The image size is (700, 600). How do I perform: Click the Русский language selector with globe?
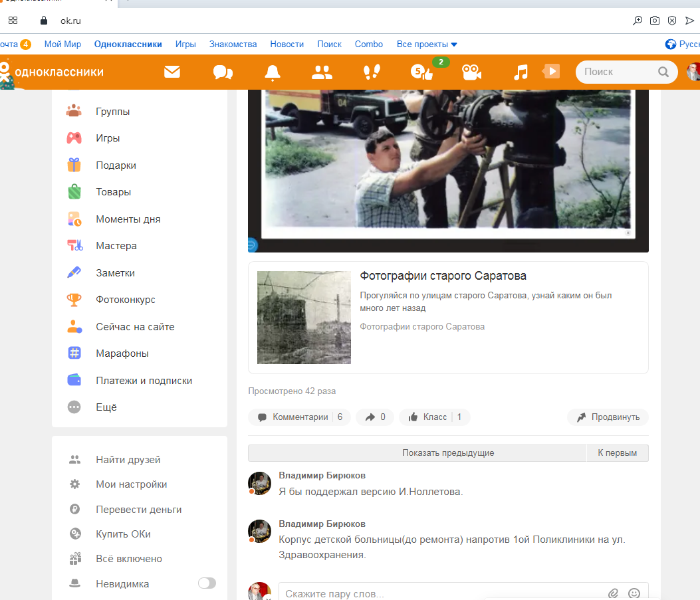pyautogui.click(x=682, y=44)
